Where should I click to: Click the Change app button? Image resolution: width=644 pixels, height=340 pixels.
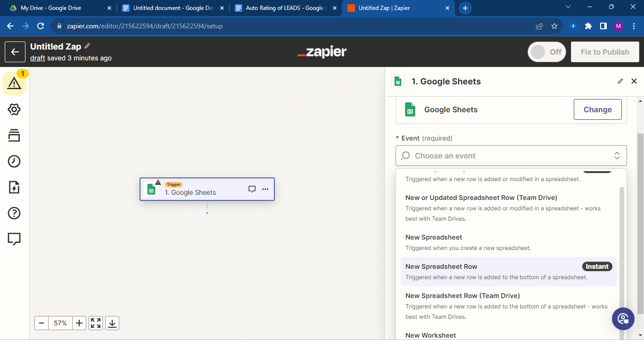coord(597,109)
